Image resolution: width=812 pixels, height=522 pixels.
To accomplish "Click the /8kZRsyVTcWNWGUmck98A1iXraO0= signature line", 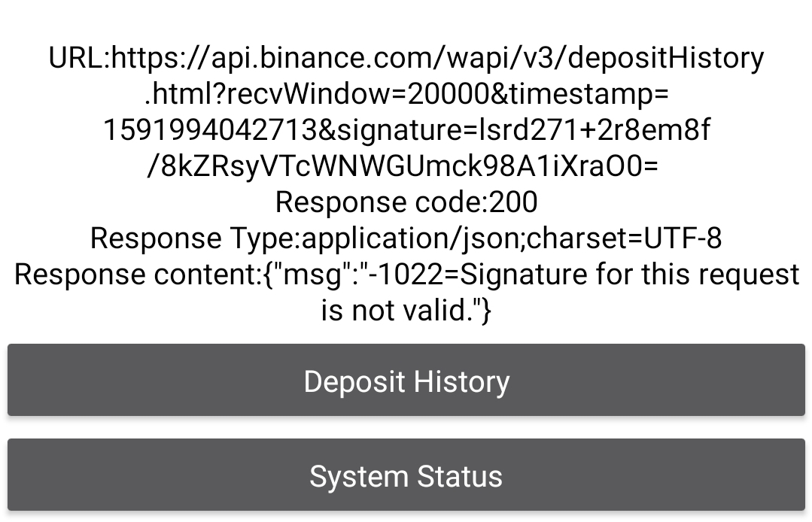I will coord(403,166).
